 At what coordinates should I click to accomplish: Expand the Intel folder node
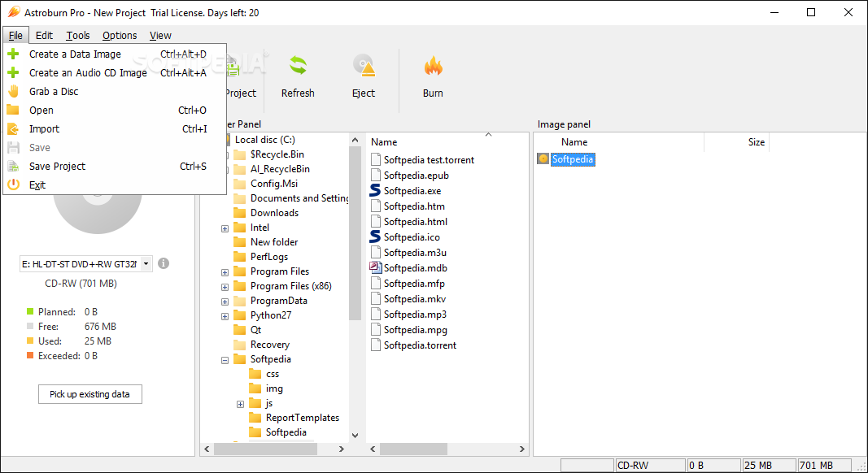[225, 228]
